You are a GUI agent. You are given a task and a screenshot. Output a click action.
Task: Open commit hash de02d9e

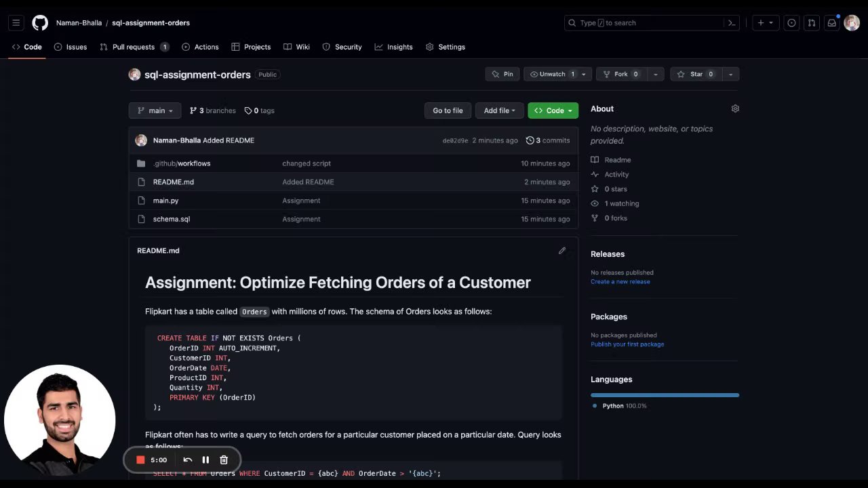click(x=455, y=141)
